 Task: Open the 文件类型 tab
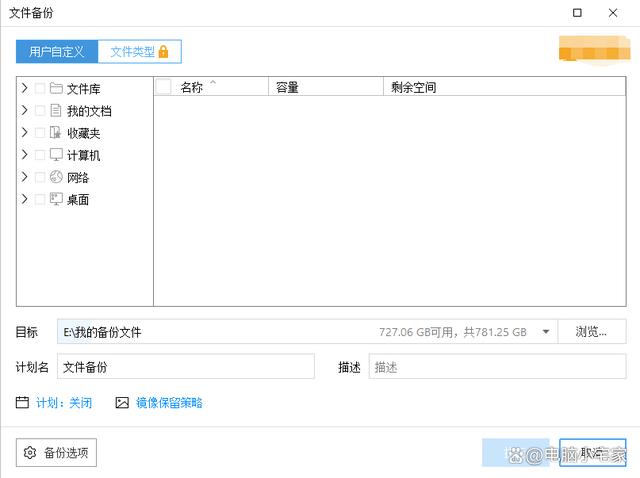pyautogui.click(x=140, y=51)
